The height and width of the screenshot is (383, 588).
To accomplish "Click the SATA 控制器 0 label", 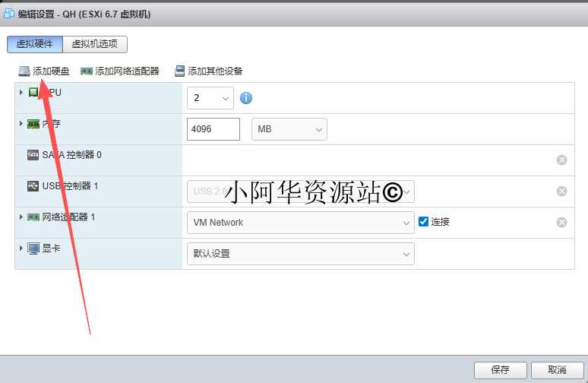I will click(x=72, y=155).
